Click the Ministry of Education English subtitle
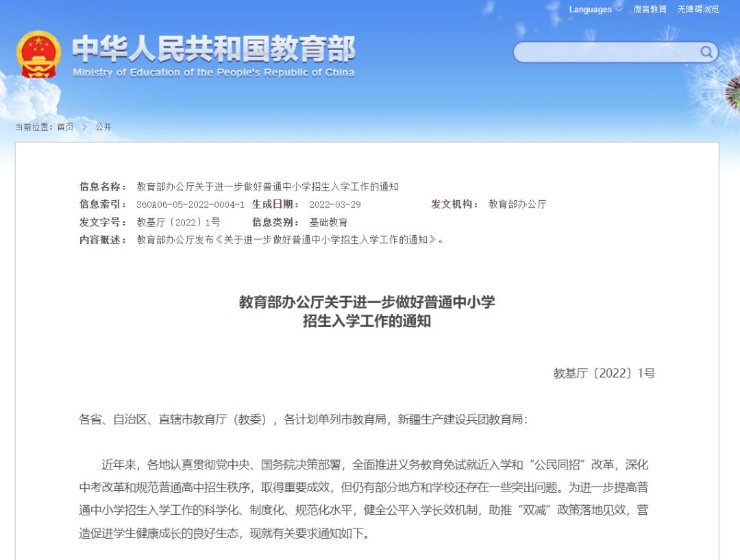The width and height of the screenshot is (740, 560). click(x=214, y=73)
